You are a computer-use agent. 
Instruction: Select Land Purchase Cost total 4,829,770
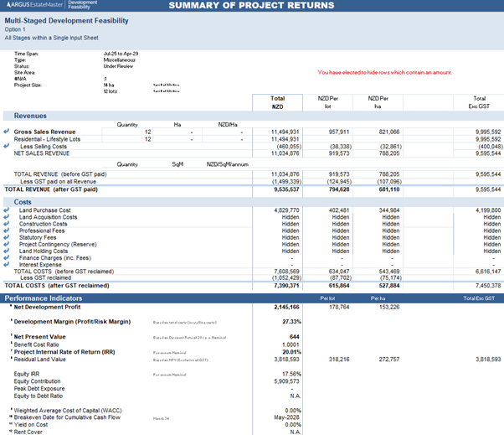click(286, 210)
